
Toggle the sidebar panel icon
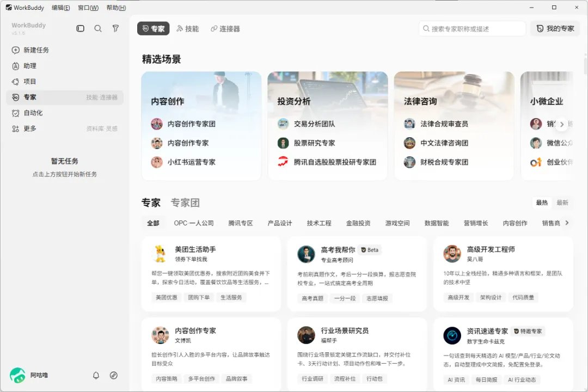pyautogui.click(x=80, y=28)
